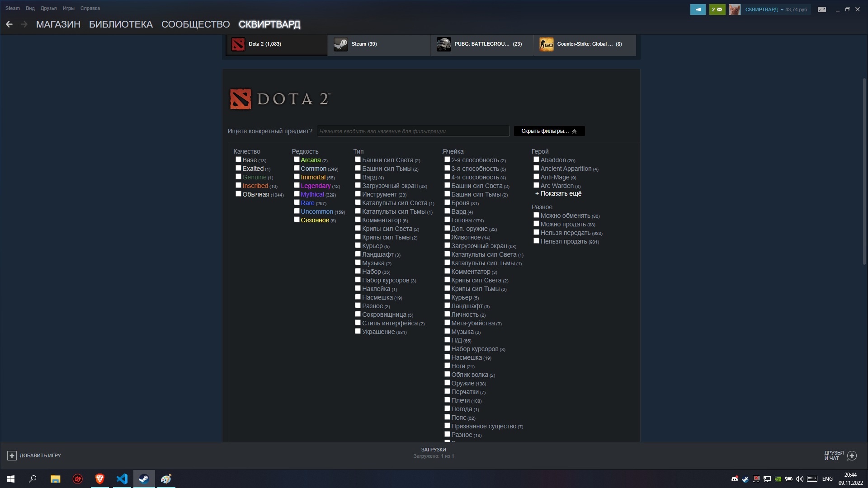Expand hero list with Показать ещё
The width and height of the screenshot is (868, 488).
[558, 193]
